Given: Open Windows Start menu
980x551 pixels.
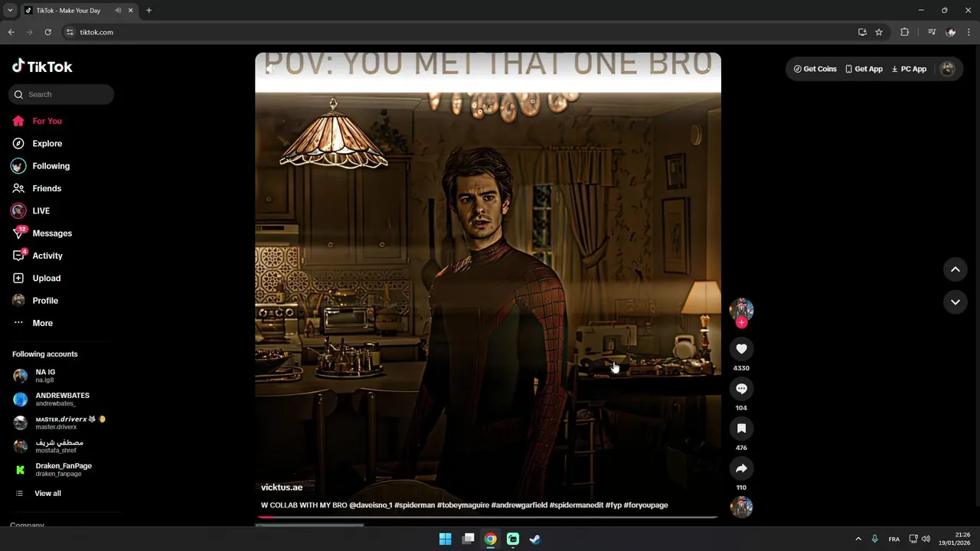Looking at the screenshot, I should [x=445, y=539].
